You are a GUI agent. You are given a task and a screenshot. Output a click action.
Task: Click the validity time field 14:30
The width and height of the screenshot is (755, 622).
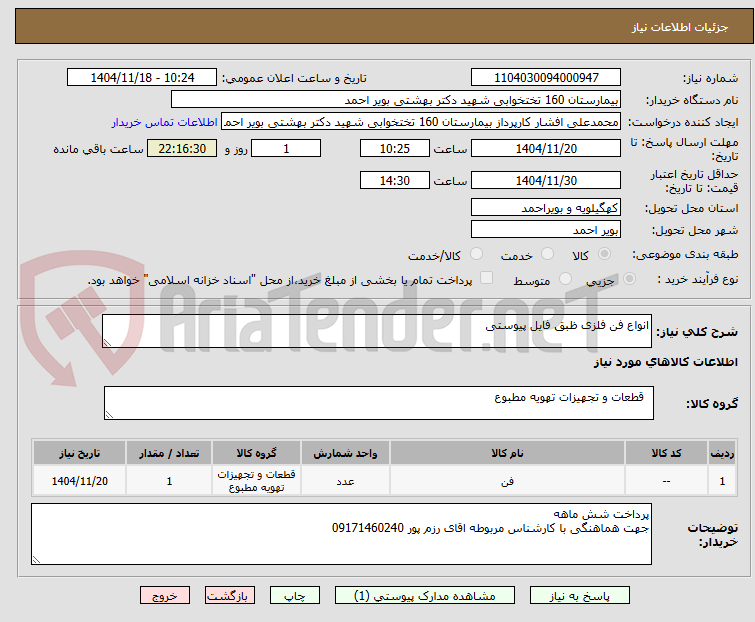pyautogui.click(x=395, y=180)
